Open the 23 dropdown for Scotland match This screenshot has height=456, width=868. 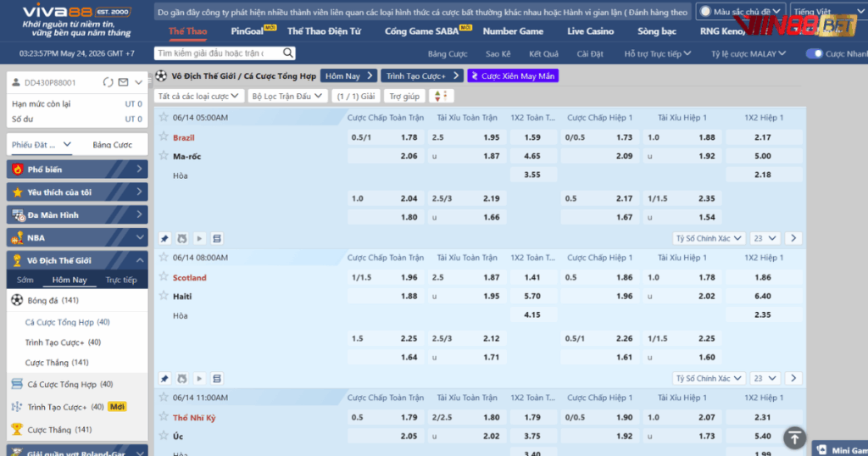point(765,379)
